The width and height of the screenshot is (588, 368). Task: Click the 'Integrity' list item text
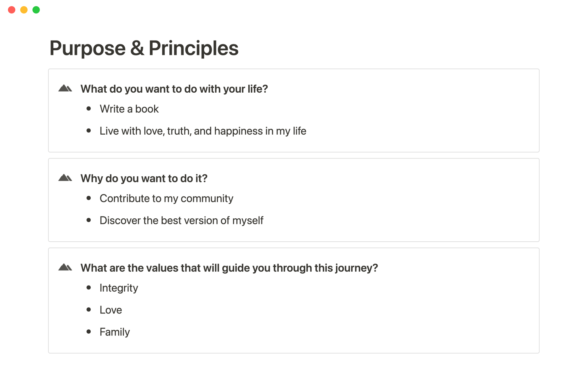point(119,288)
